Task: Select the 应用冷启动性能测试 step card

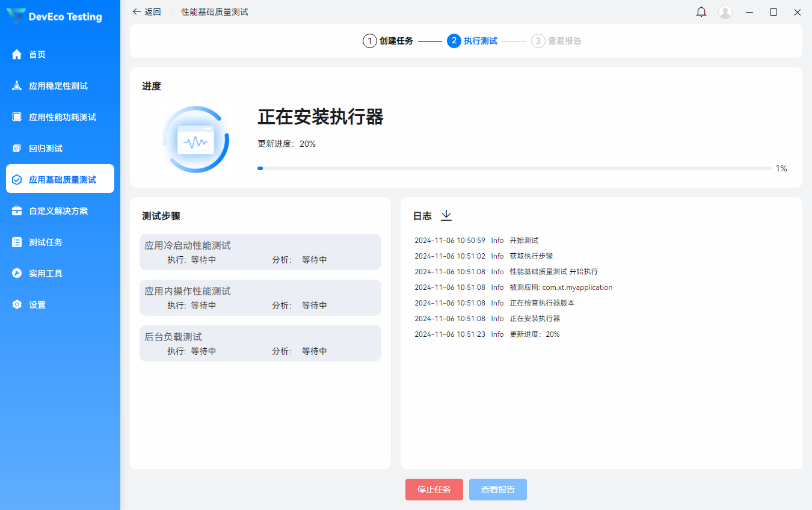Action: click(x=260, y=252)
